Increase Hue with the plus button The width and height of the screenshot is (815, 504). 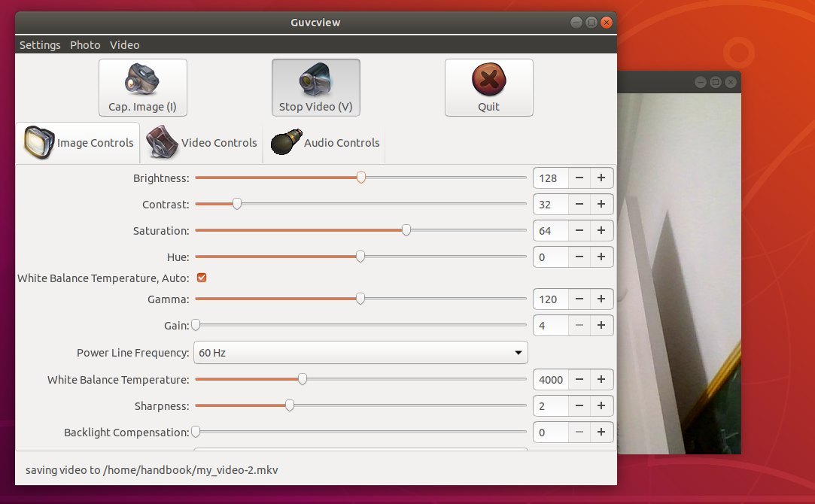601,257
